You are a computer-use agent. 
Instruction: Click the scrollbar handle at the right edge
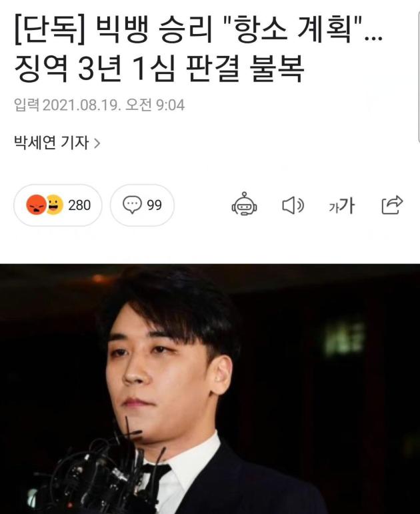coord(419,77)
